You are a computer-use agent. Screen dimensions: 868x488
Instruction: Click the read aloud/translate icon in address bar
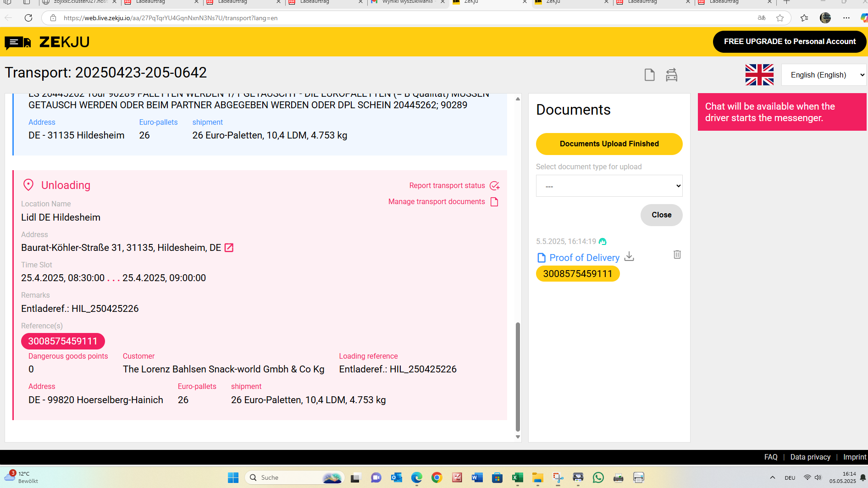762,18
